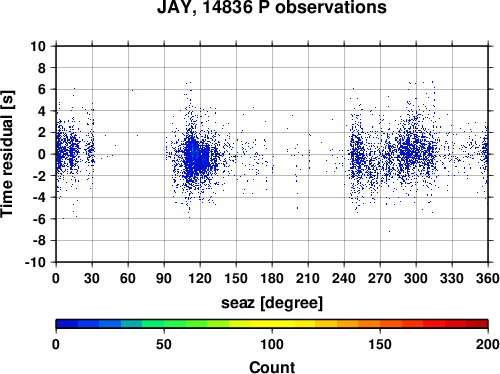
Task: Select the dark blue end of colorbar
Action: coord(67,324)
